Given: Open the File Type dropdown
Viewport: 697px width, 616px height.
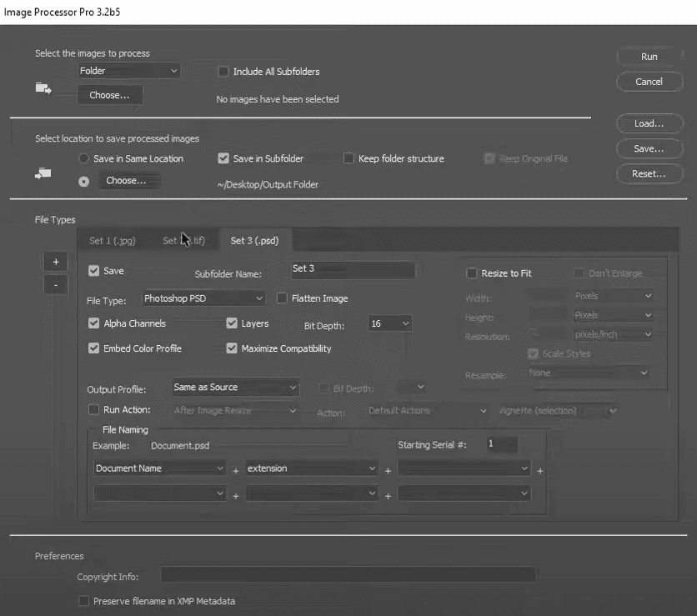Looking at the screenshot, I should point(203,298).
